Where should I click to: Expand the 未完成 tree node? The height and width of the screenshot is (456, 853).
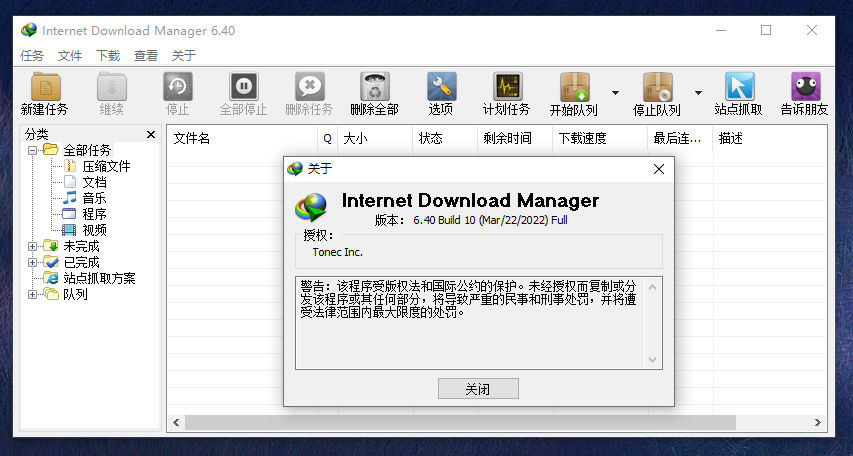coord(33,247)
